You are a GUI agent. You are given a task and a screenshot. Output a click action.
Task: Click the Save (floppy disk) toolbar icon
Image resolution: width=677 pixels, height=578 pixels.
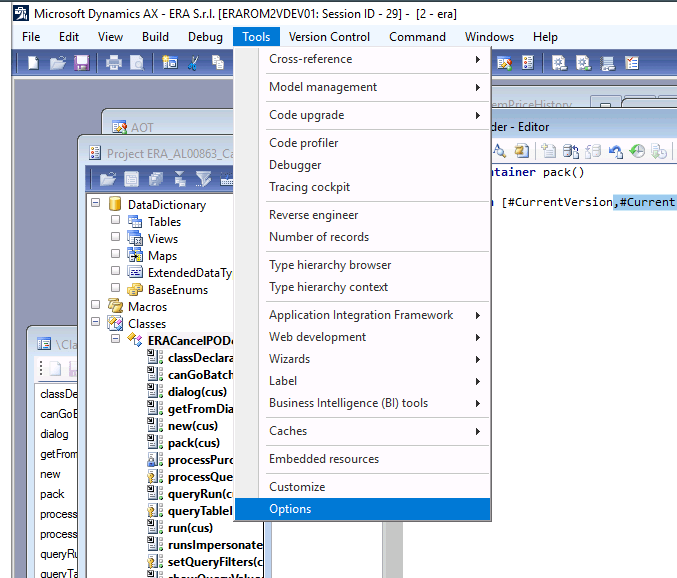(x=81, y=63)
